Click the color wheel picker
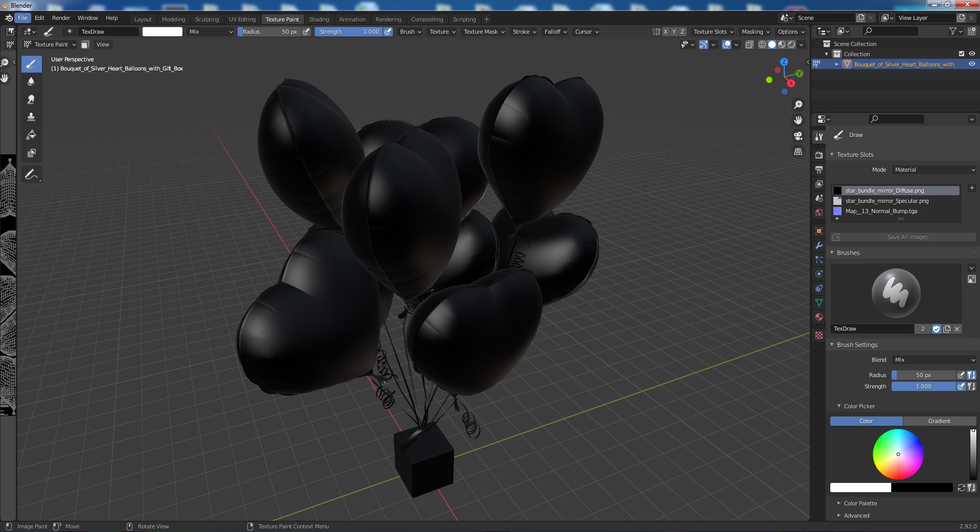Image resolution: width=980 pixels, height=532 pixels. click(898, 454)
